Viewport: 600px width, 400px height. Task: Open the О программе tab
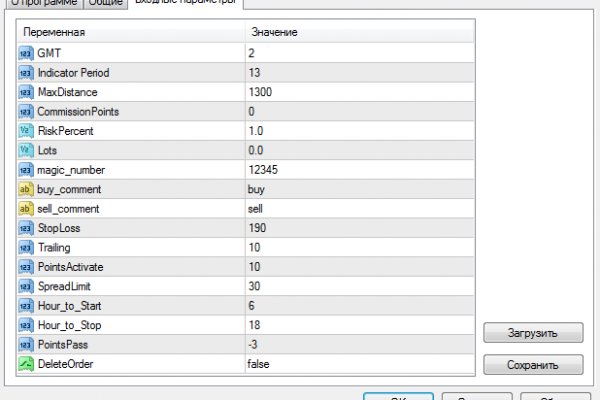(x=42, y=3)
